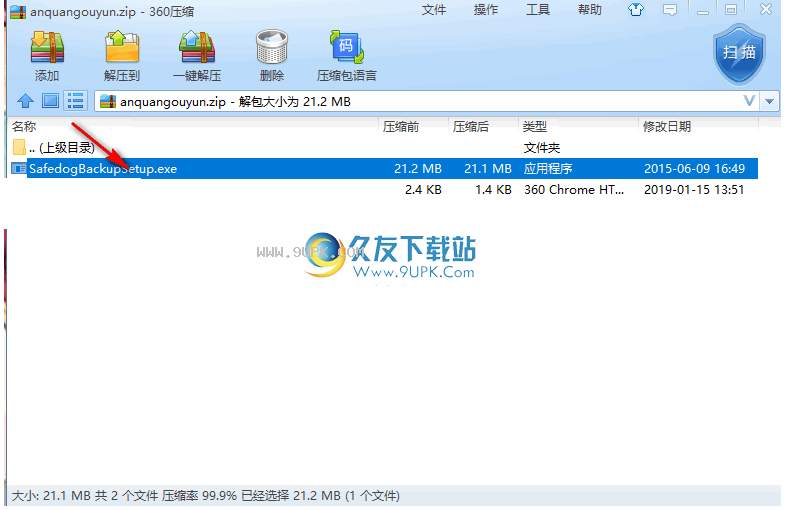Open the 帮助 (Help) menu

tap(590, 10)
